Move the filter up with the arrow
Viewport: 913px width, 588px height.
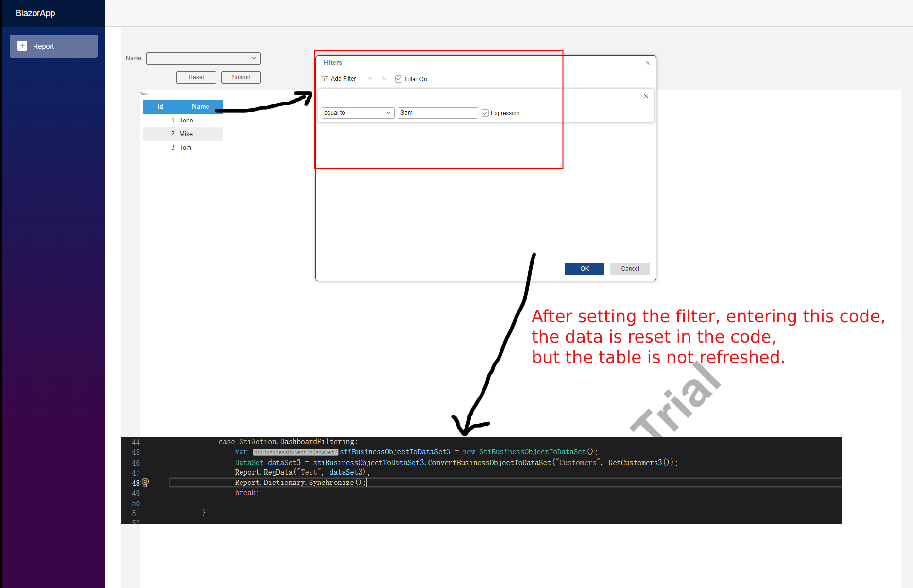[370, 79]
